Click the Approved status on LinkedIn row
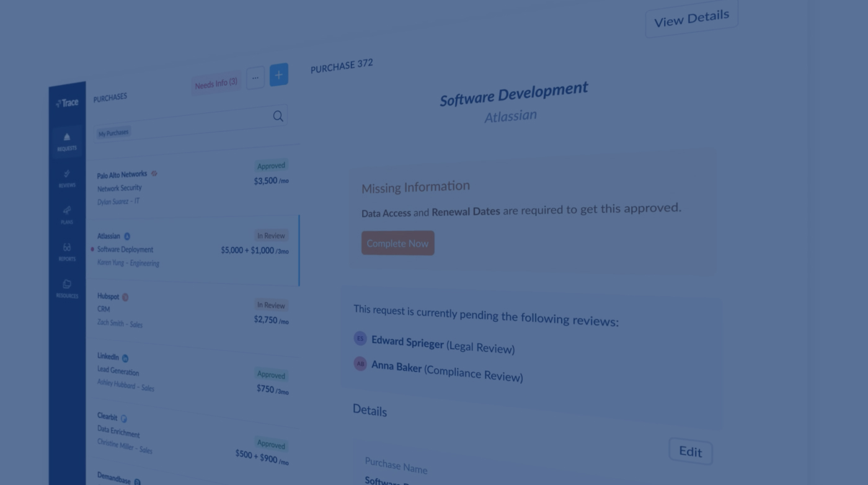The width and height of the screenshot is (868, 485). coord(271,375)
